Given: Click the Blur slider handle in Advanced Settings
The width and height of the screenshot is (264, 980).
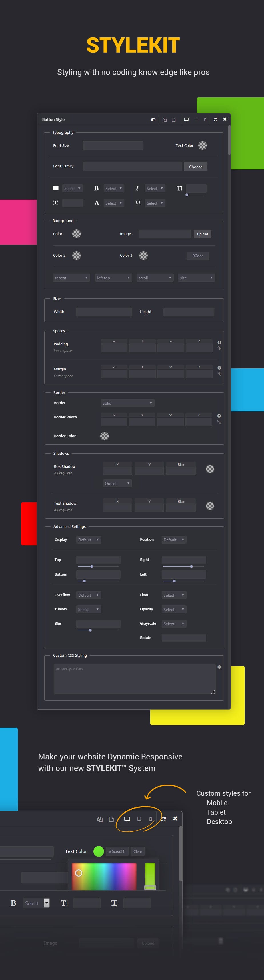Looking at the screenshot, I should point(90,630).
